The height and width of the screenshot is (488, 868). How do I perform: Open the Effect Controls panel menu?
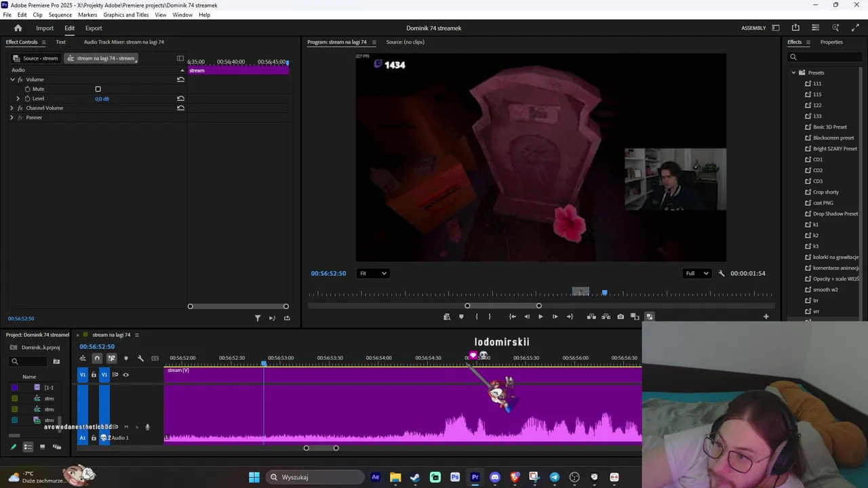pyautogui.click(x=43, y=42)
